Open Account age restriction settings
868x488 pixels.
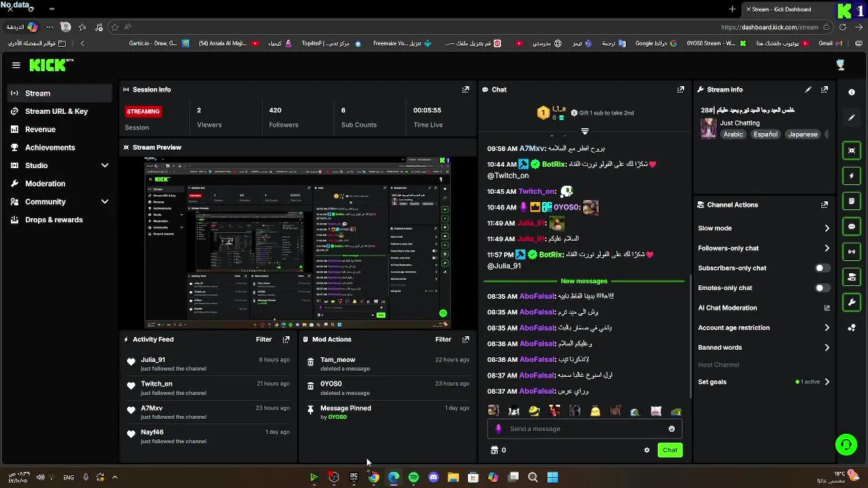click(x=764, y=327)
